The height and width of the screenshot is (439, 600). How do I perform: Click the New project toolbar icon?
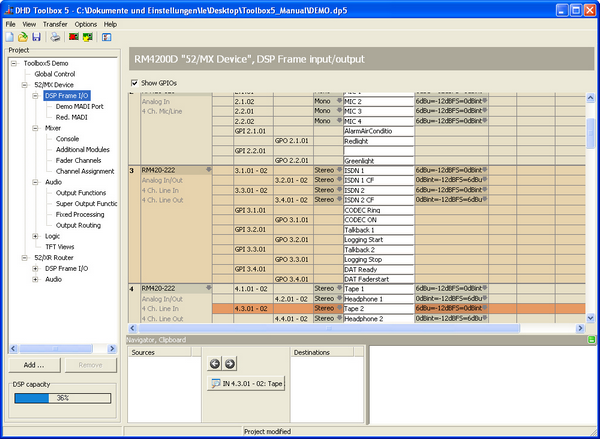click(9, 37)
